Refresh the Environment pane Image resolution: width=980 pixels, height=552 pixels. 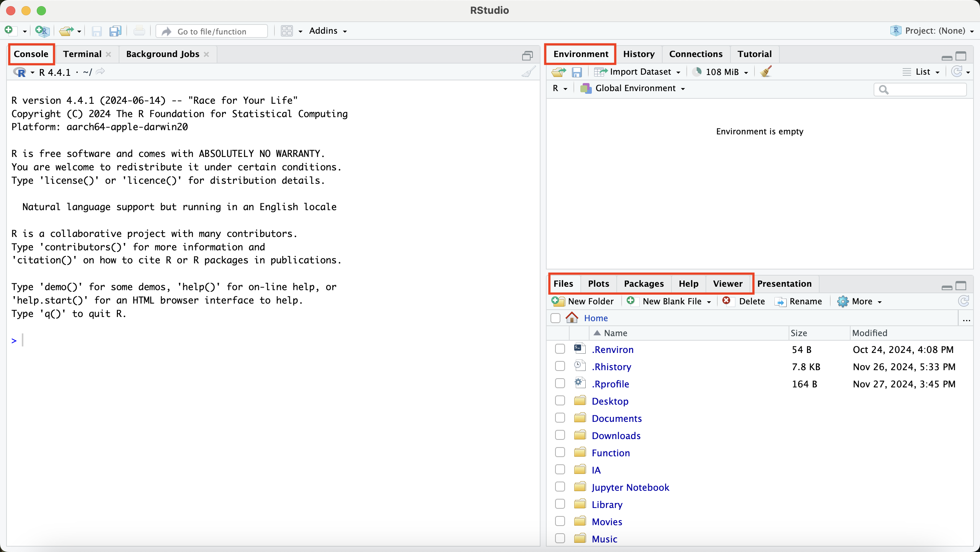pos(957,72)
